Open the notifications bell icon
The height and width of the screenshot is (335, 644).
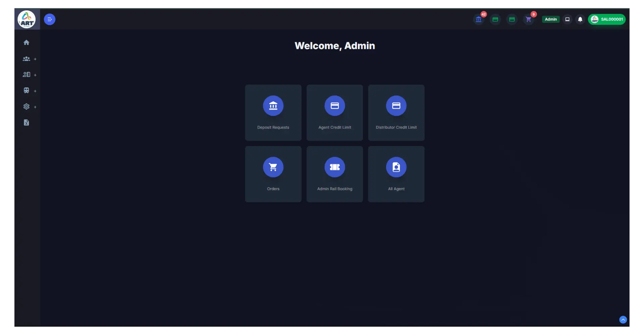click(x=580, y=19)
